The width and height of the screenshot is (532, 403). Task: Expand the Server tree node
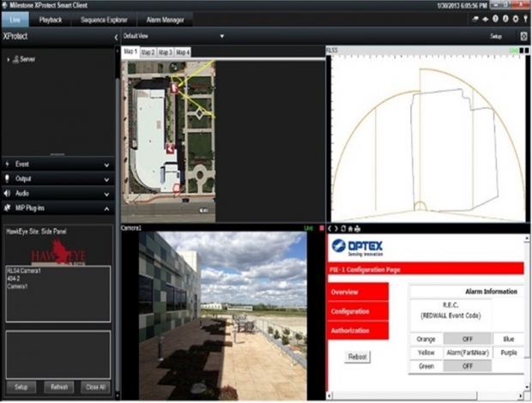click(8, 60)
